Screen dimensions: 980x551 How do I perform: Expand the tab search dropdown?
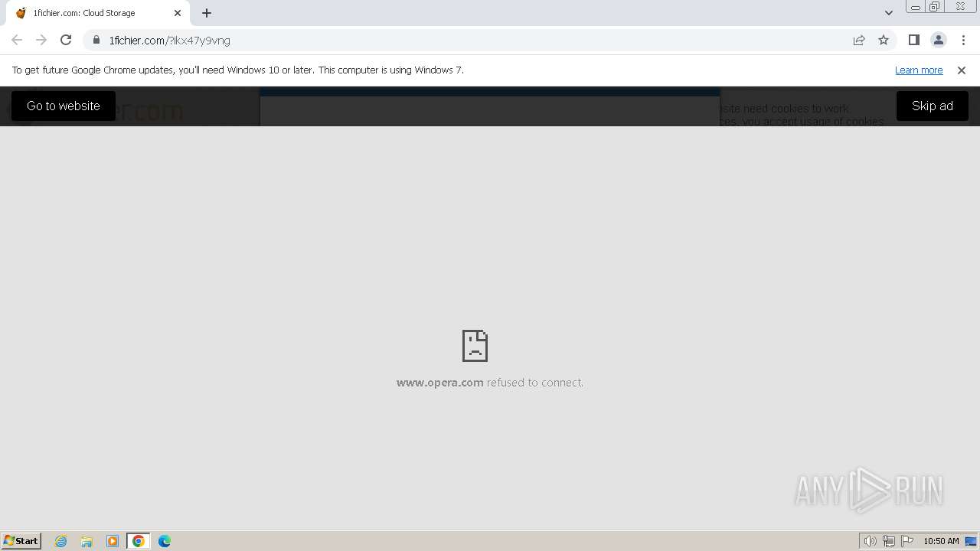coord(889,13)
